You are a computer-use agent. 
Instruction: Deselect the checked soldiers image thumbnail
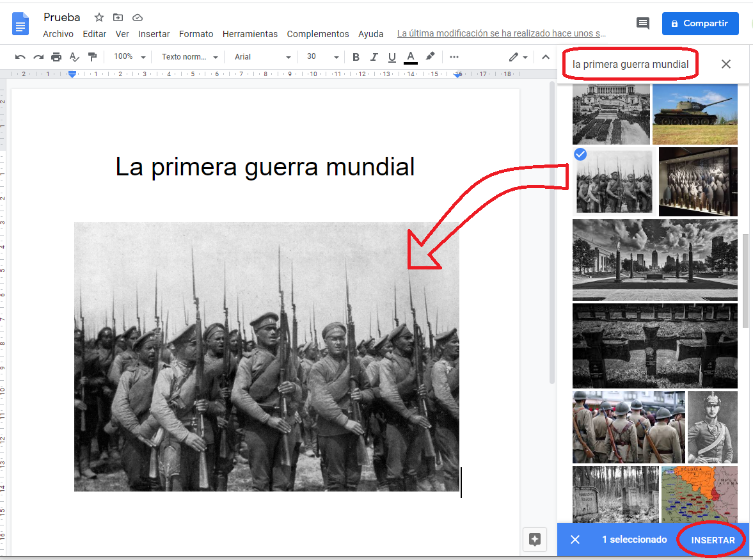(x=614, y=182)
